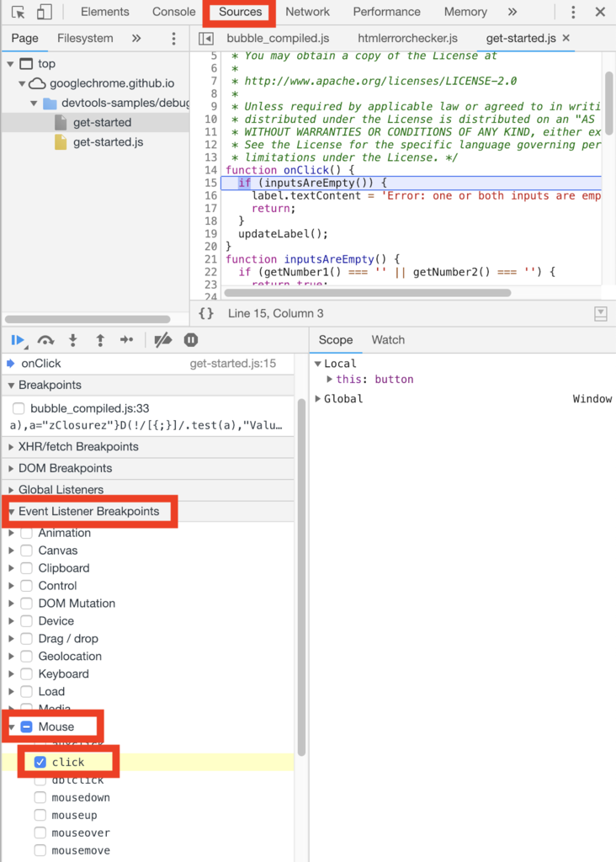Check the Animation event breakpoints box

click(26, 533)
